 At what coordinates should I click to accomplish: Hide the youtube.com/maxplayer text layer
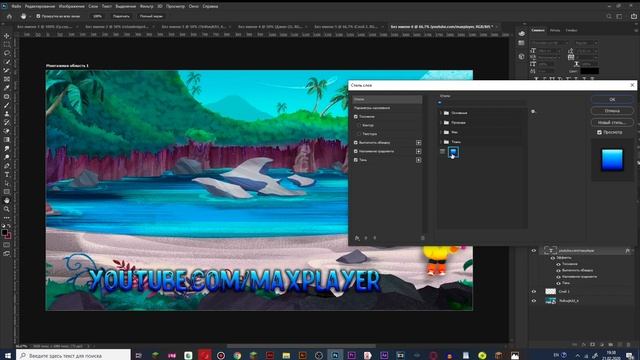(533, 251)
